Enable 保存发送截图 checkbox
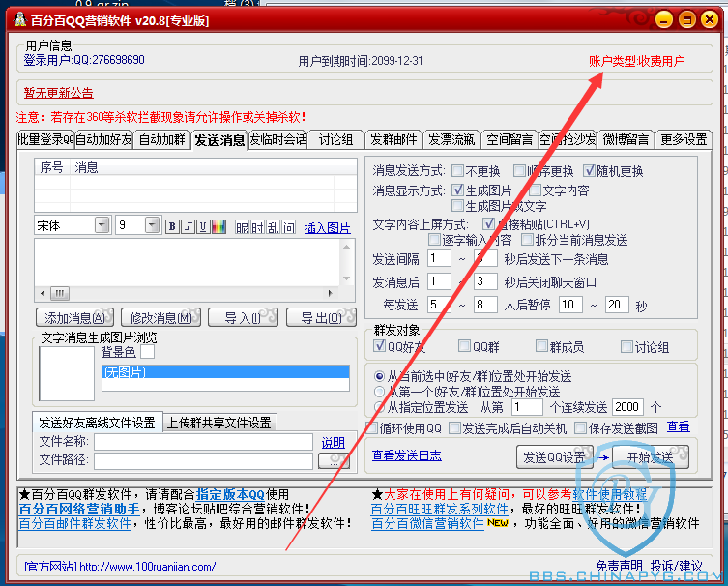Viewport: 728px width, 586px height. coord(580,427)
